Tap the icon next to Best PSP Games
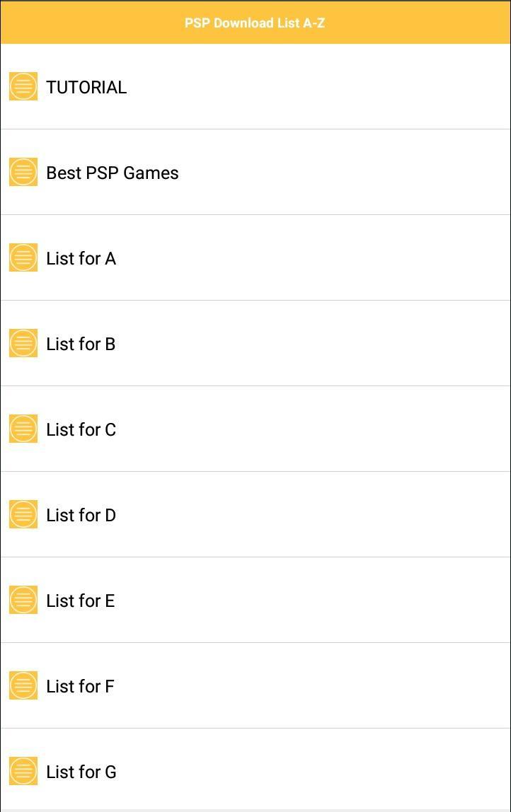 23,172
